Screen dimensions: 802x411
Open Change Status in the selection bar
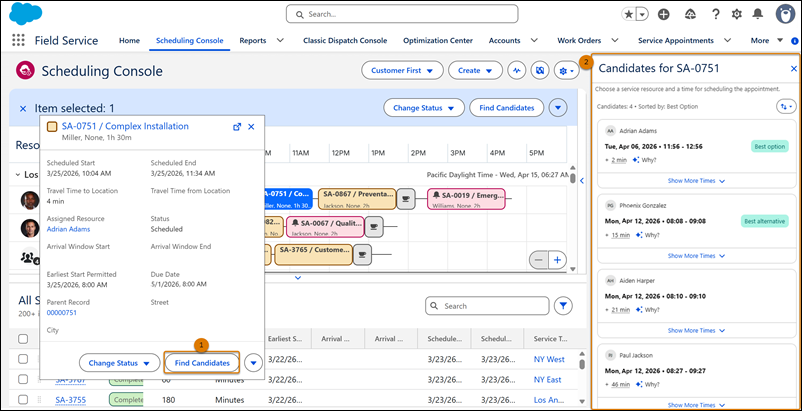click(x=424, y=108)
